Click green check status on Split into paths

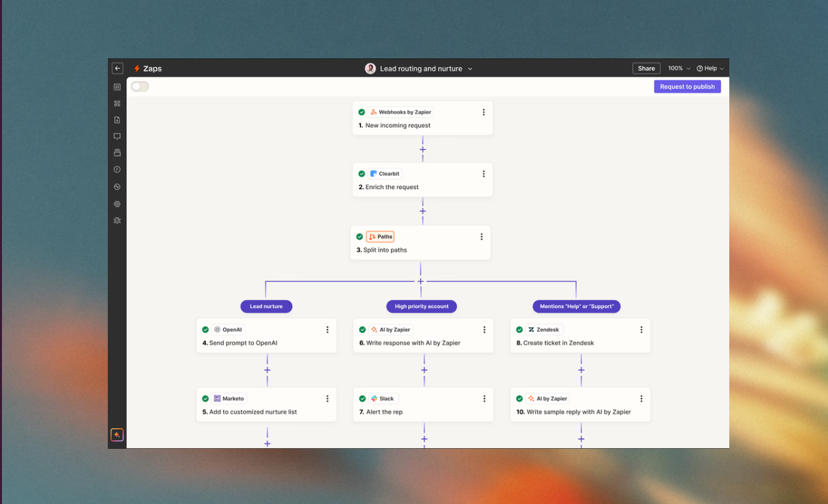[x=360, y=236]
